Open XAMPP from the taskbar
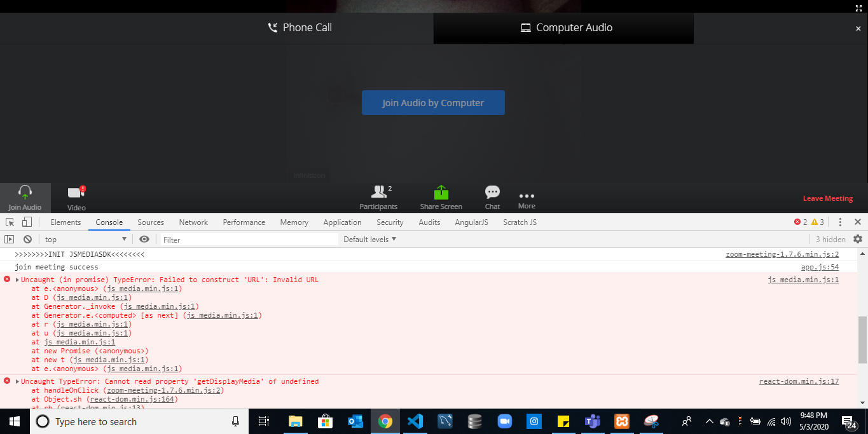Viewport: 868px width, 434px height. [622, 421]
